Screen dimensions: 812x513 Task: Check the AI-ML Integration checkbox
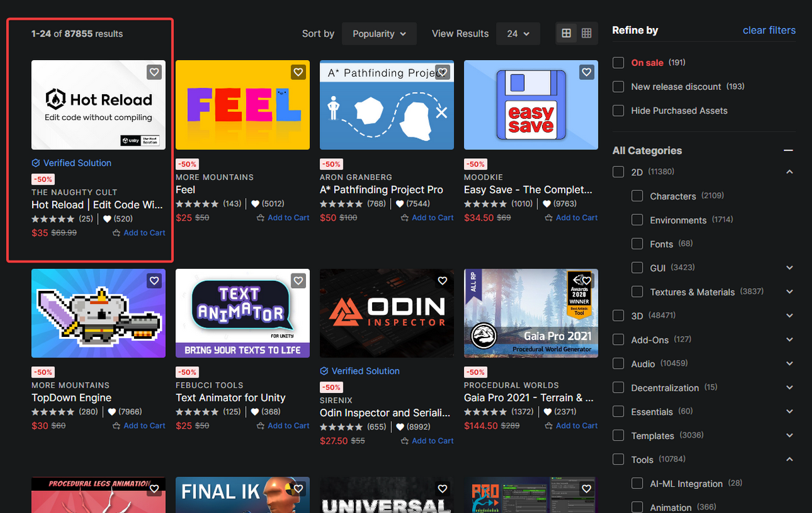click(637, 484)
